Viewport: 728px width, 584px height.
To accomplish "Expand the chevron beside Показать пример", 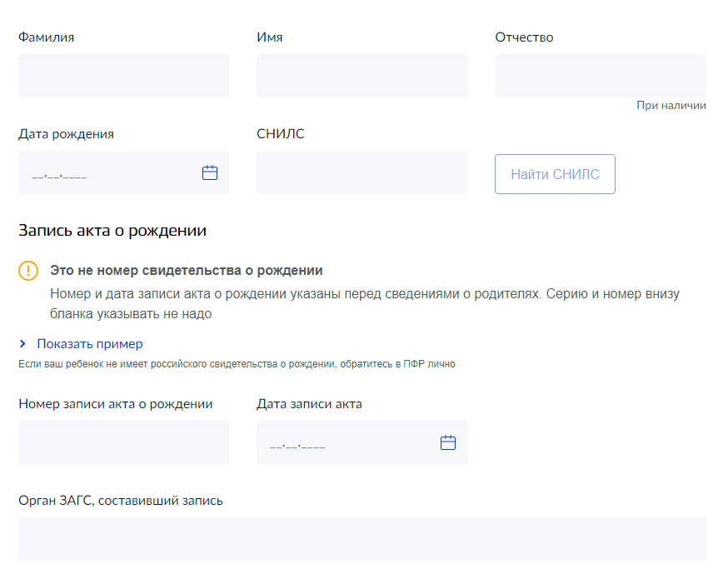I will (23, 344).
